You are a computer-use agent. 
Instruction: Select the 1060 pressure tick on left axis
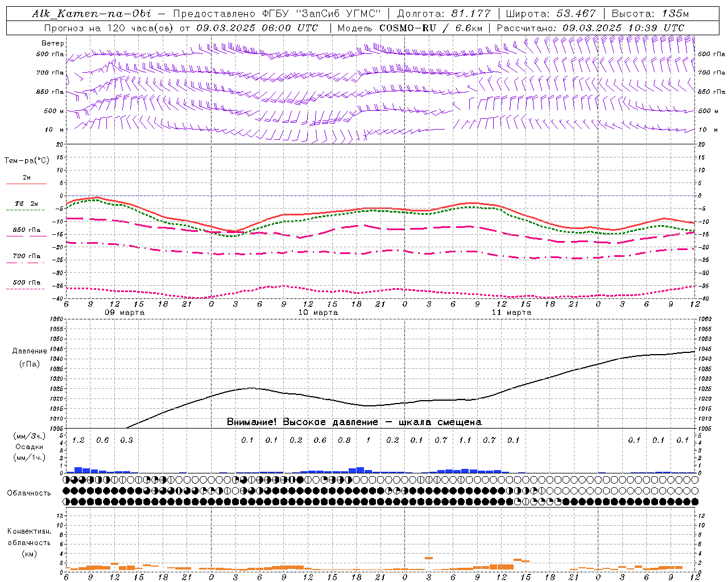point(56,319)
